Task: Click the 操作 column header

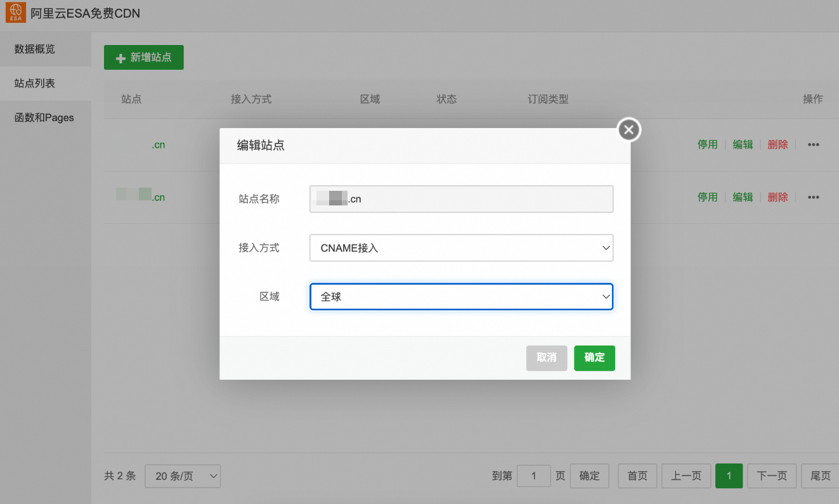Action: click(x=813, y=100)
